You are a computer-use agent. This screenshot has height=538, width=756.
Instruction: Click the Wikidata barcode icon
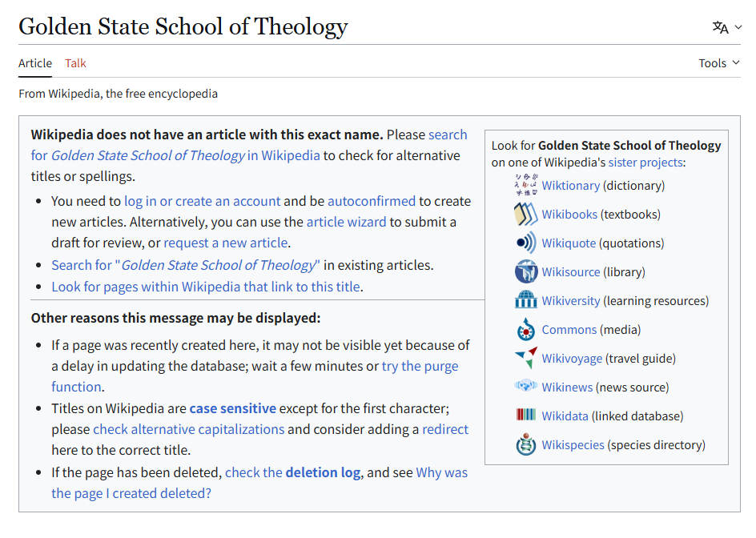coord(525,416)
